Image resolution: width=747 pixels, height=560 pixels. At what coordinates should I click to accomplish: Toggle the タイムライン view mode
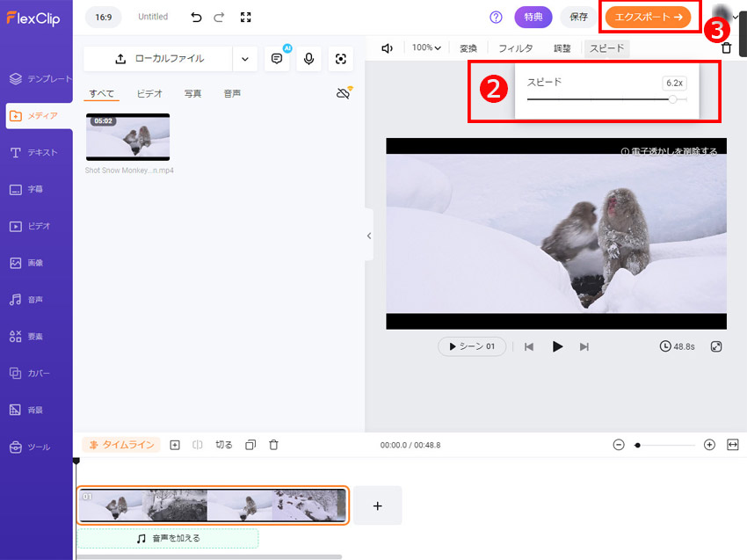coord(121,445)
